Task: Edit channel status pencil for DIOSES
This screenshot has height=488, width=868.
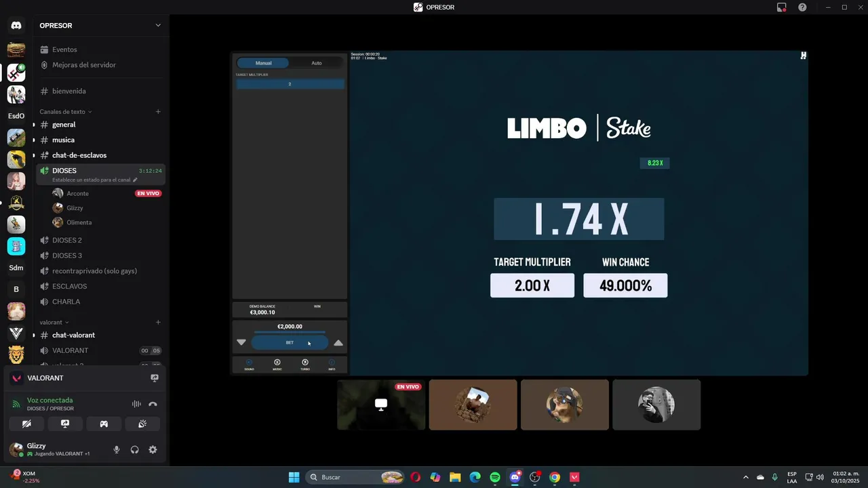Action: pos(135,180)
